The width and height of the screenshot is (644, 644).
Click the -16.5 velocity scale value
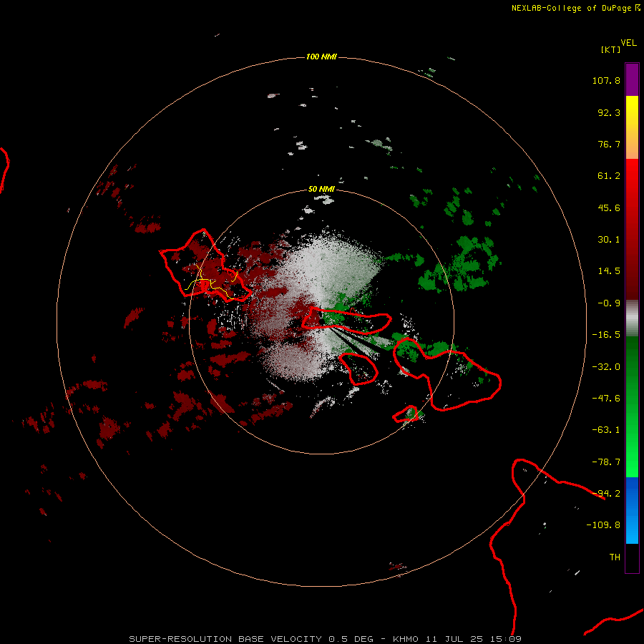coord(606,335)
